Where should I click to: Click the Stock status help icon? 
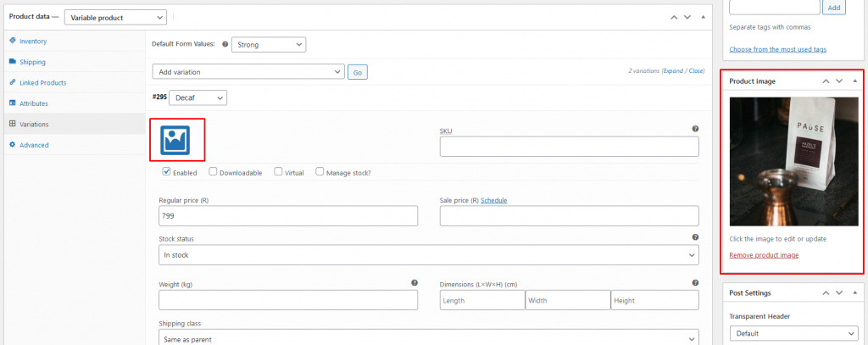click(x=695, y=237)
